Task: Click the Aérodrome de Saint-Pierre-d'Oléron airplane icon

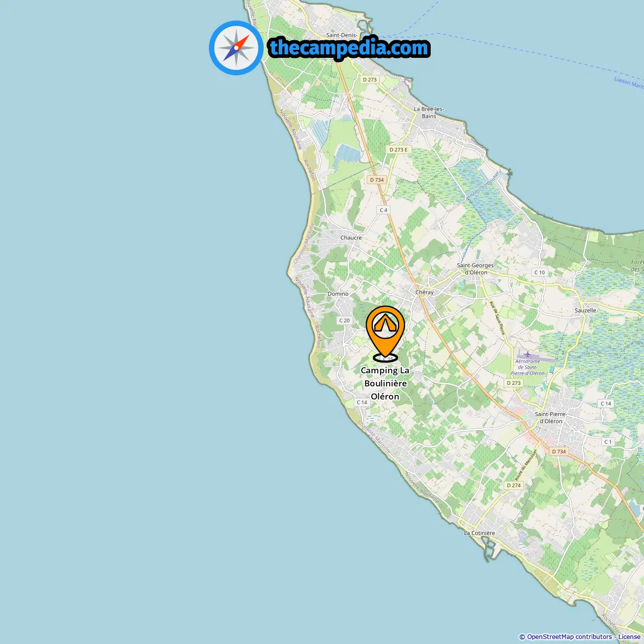Action: click(x=527, y=355)
